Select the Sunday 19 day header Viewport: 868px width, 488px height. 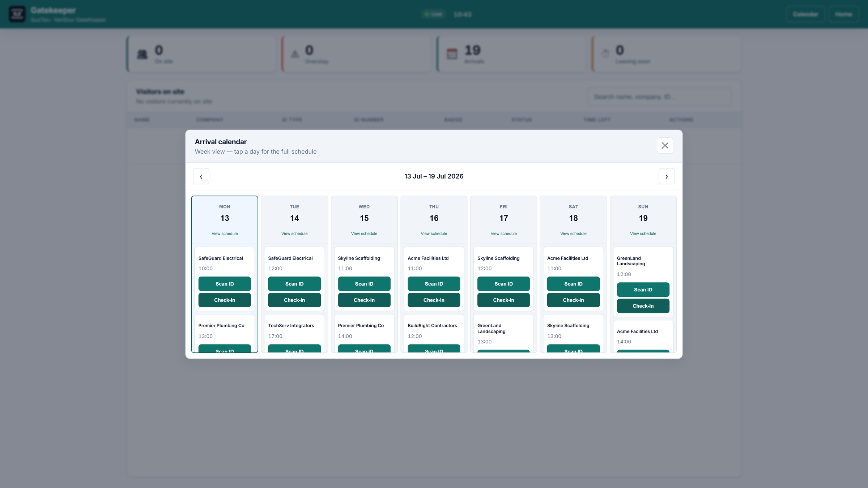(x=643, y=220)
